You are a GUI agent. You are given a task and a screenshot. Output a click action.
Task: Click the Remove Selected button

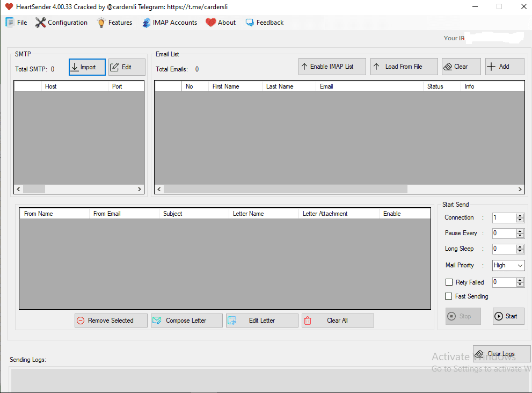(111, 321)
